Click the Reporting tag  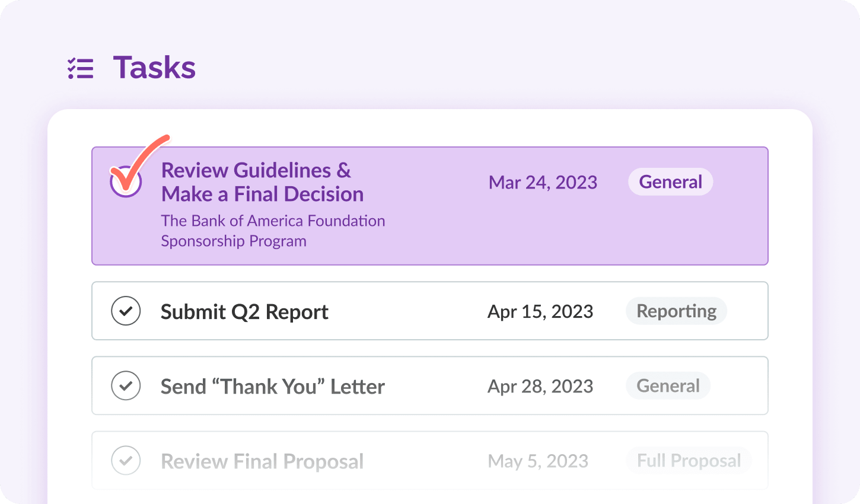click(677, 311)
